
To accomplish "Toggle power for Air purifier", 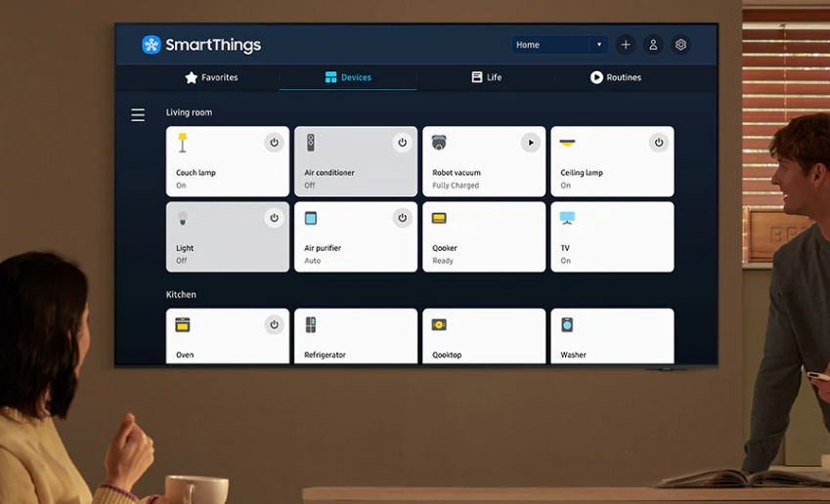I will [x=403, y=218].
